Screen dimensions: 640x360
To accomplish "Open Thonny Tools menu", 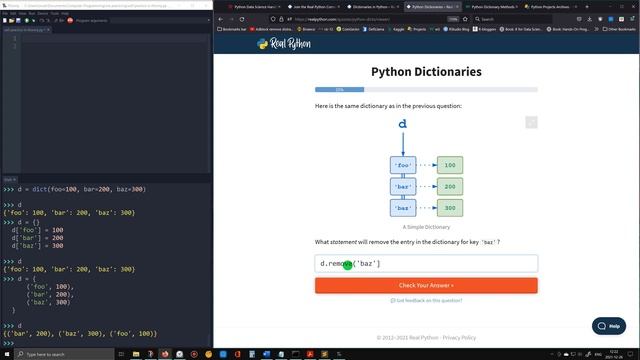I will (54, 13).
